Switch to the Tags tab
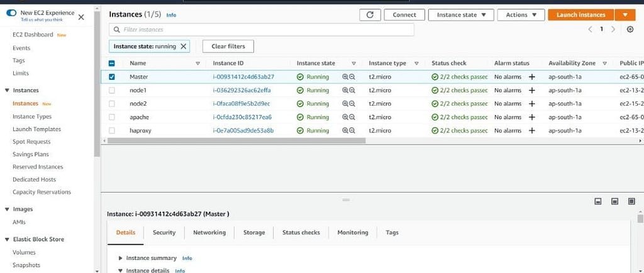The width and height of the screenshot is (644, 273). (x=392, y=232)
